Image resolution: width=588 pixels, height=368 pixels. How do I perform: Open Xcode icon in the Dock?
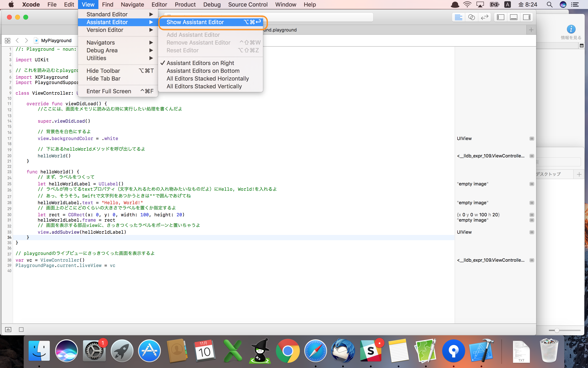pos(481,351)
